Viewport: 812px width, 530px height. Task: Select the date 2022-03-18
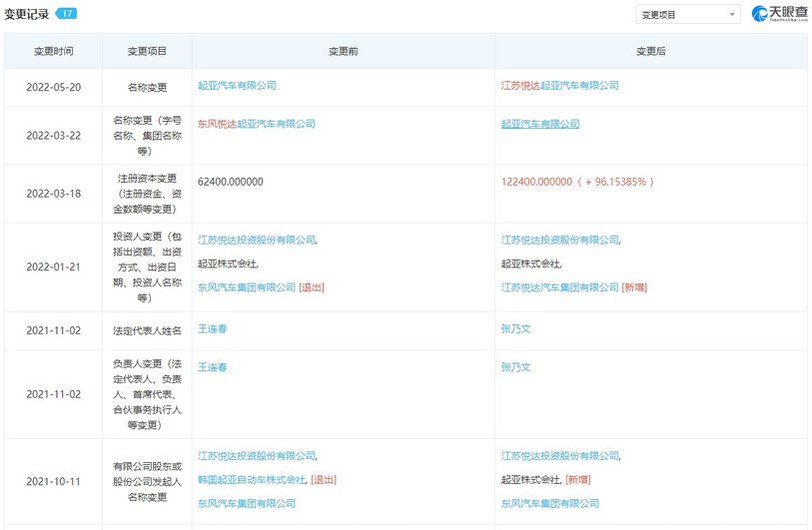pos(53,194)
